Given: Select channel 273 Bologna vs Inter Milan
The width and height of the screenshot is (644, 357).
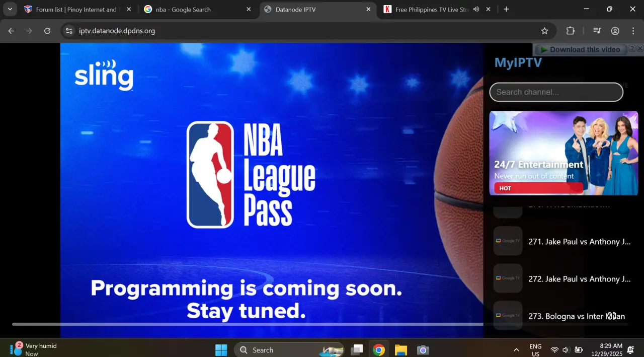Looking at the screenshot, I should (x=563, y=316).
